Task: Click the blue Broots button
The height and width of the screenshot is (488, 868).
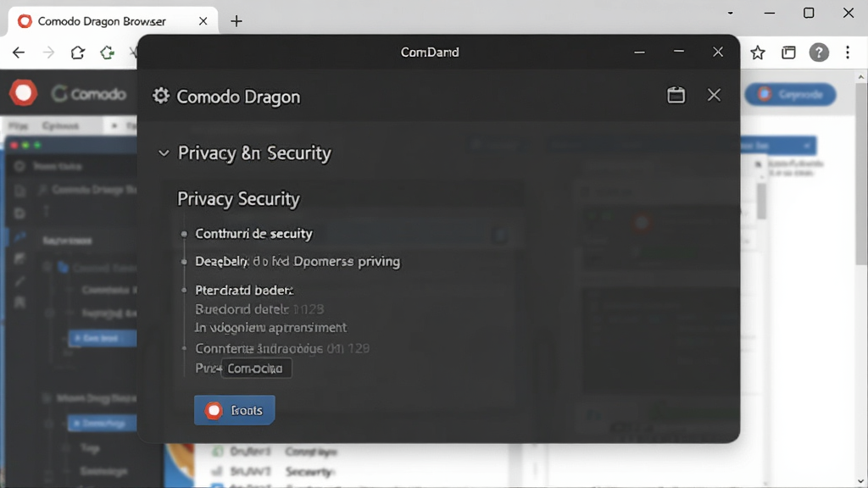Action: pos(234,410)
